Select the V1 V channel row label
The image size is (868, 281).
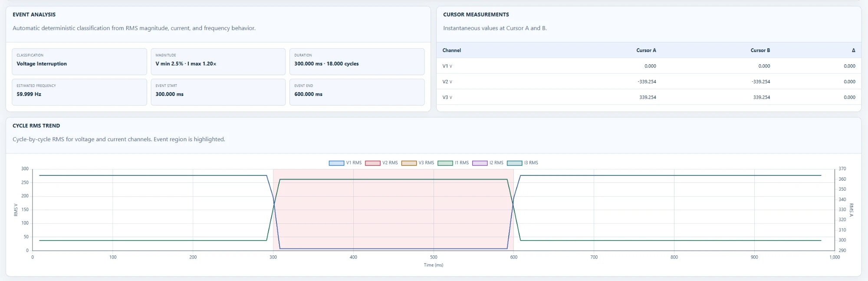[x=447, y=66]
